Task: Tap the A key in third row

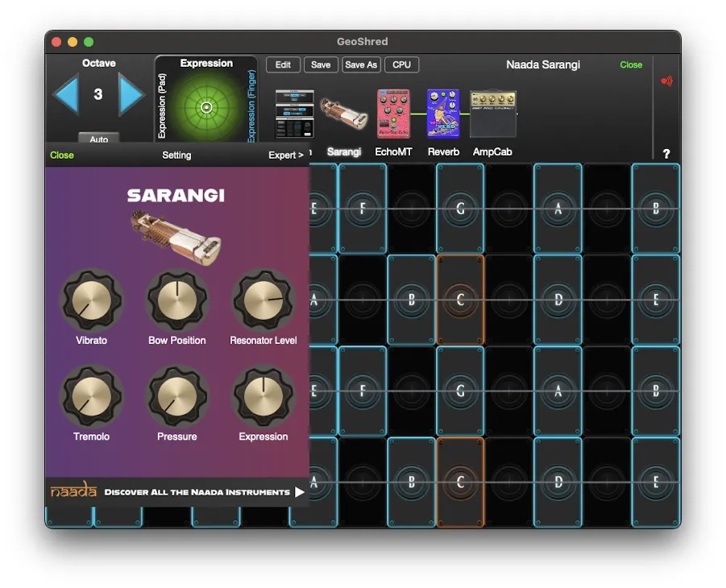Action: (x=558, y=391)
